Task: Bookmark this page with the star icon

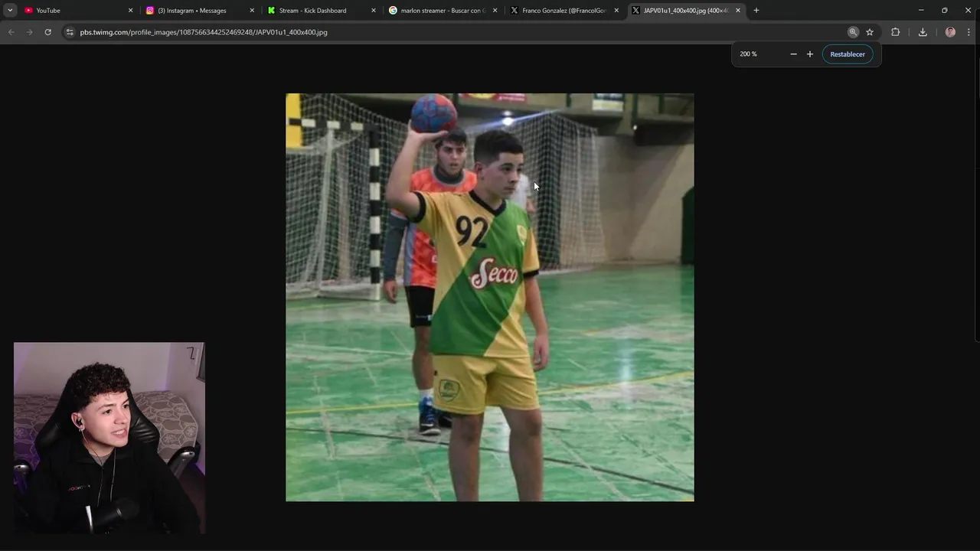Action: pyautogui.click(x=870, y=32)
